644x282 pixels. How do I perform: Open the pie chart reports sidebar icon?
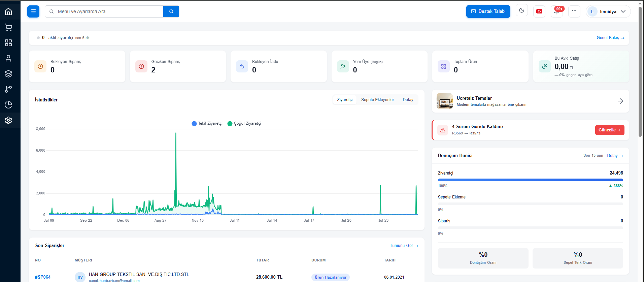click(8, 105)
